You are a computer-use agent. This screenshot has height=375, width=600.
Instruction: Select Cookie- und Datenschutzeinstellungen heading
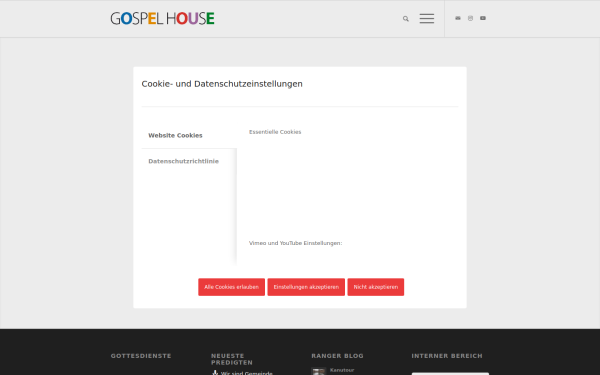pos(222,84)
